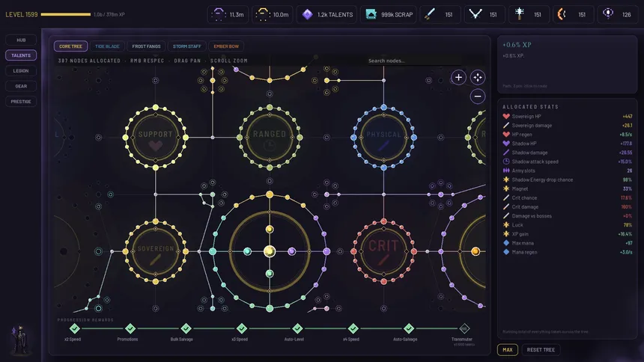Switch to the STORM STAFF tab
Screen dimensions: 644x362
187,46
